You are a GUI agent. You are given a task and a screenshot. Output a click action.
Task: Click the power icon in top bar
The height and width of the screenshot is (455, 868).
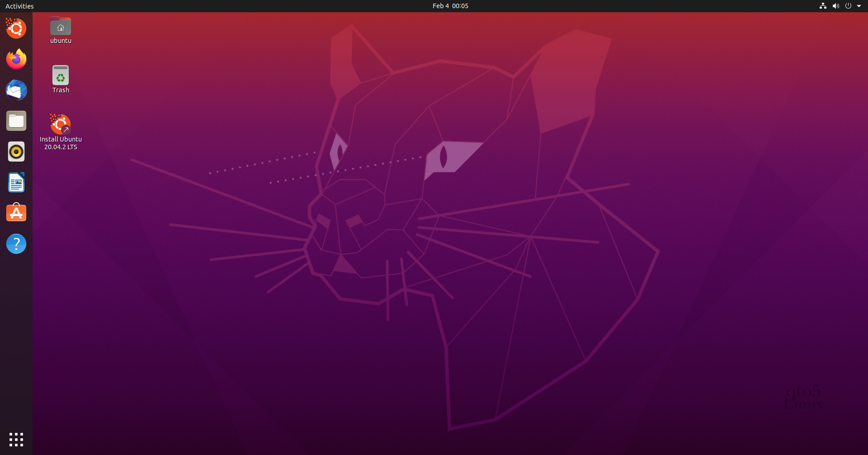(x=848, y=6)
